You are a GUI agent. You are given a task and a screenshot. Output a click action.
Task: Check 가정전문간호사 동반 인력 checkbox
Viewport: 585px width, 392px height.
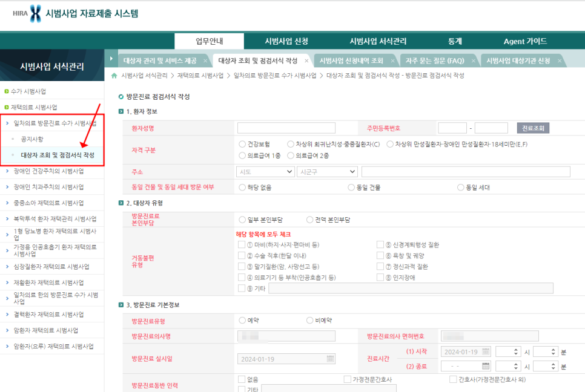click(x=348, y=379)
